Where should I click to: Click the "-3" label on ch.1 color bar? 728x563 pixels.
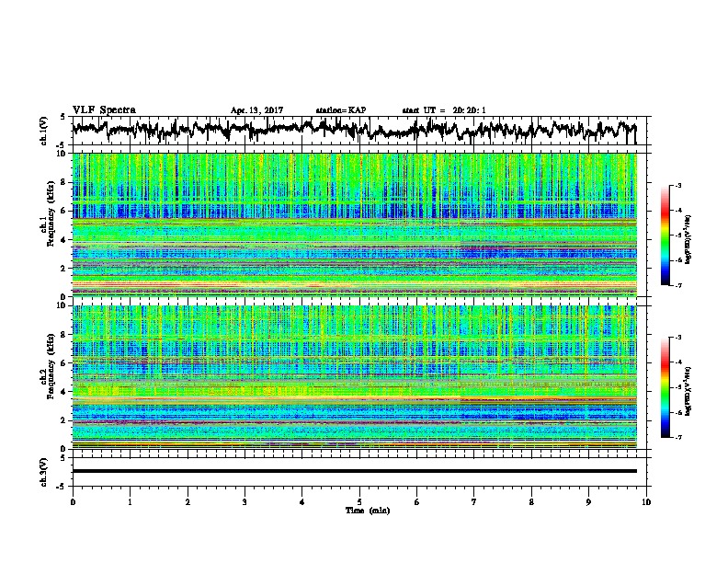coord(677,186)
